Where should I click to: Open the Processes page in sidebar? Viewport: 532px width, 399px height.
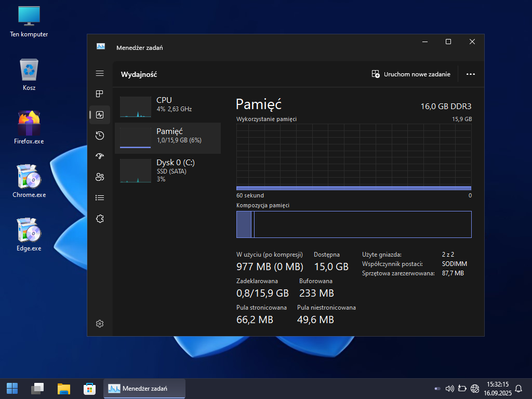pos(100,94)
